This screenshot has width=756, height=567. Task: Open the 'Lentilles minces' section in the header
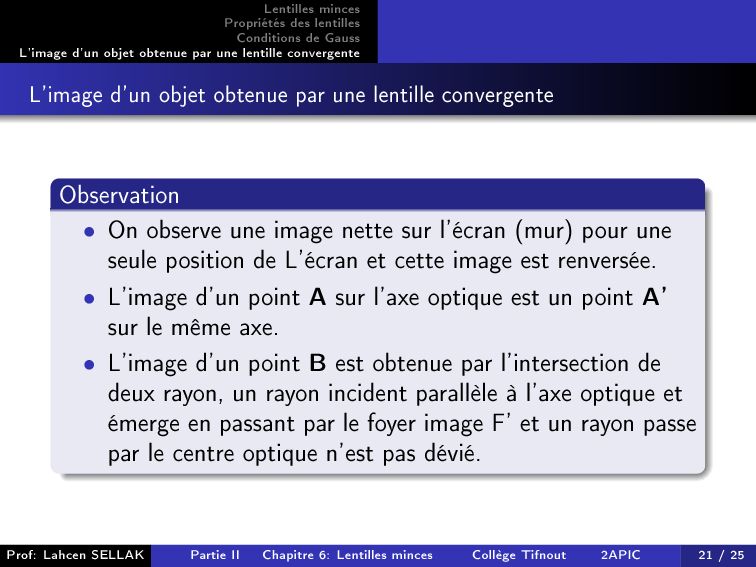point(311,9)
